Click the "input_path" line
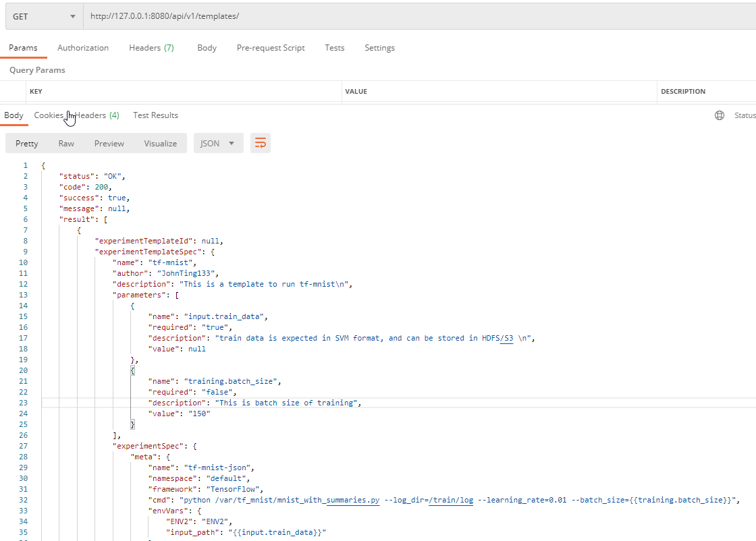This screenshot has width=756, height=541. [246, 532]
